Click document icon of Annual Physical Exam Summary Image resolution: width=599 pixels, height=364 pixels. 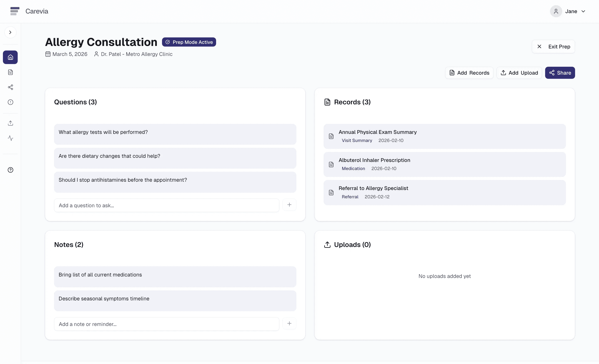[x=331, y=136]
